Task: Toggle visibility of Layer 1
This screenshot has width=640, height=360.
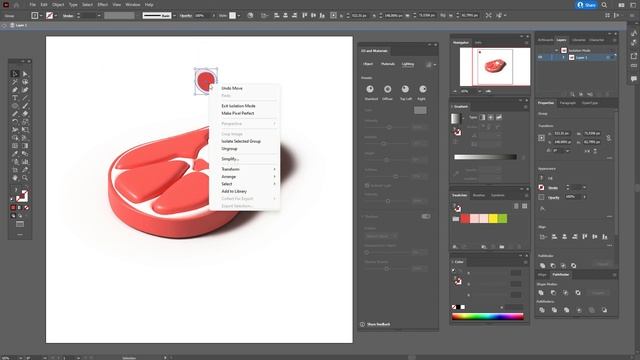Action: [x=540, y=58]
